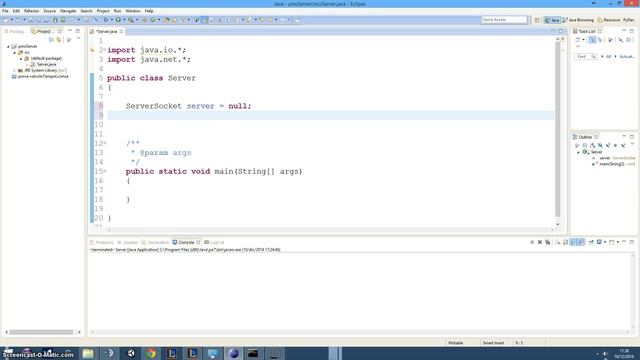Click the Task List tab

pyautogui.click(x=587, y=31)
